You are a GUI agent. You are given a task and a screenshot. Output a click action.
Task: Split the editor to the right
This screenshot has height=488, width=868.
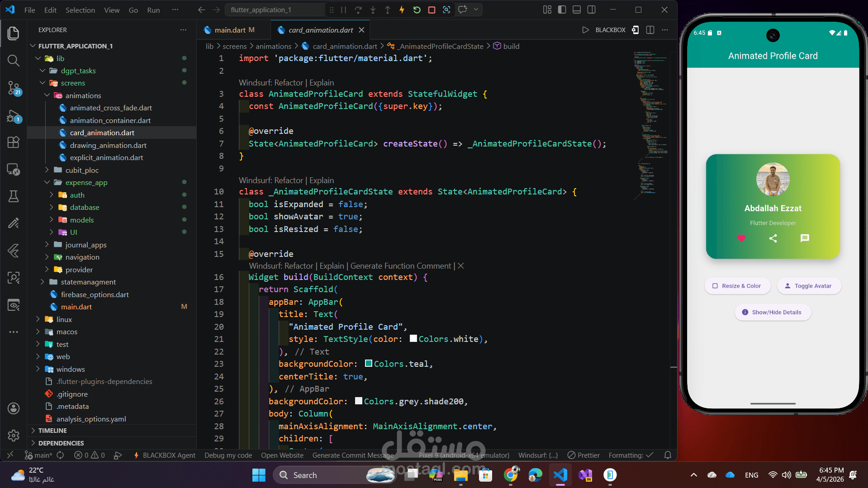tap(650, 30)
